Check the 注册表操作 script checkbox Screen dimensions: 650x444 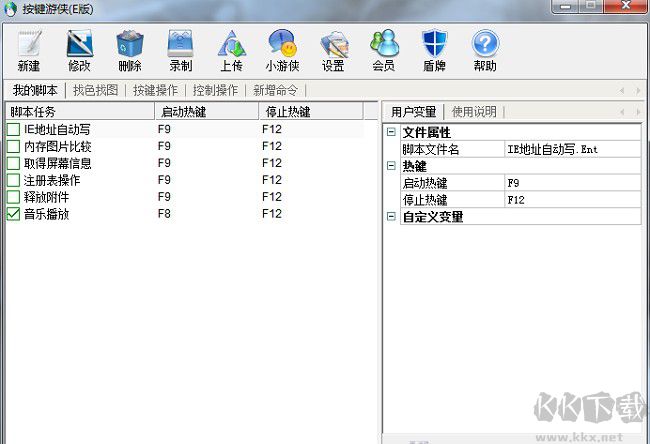[x=13, y=181]
